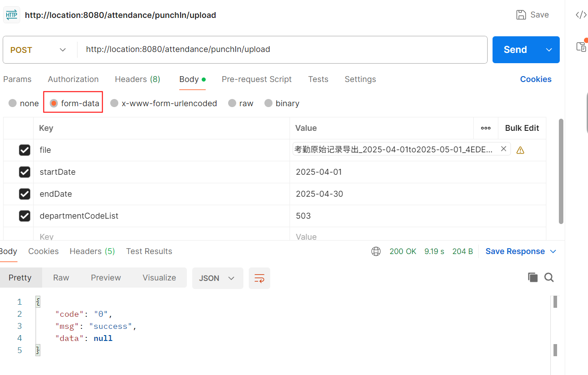
Task: Click the 204 B response size
Action: pyautogui.click(x=463, y=251)
